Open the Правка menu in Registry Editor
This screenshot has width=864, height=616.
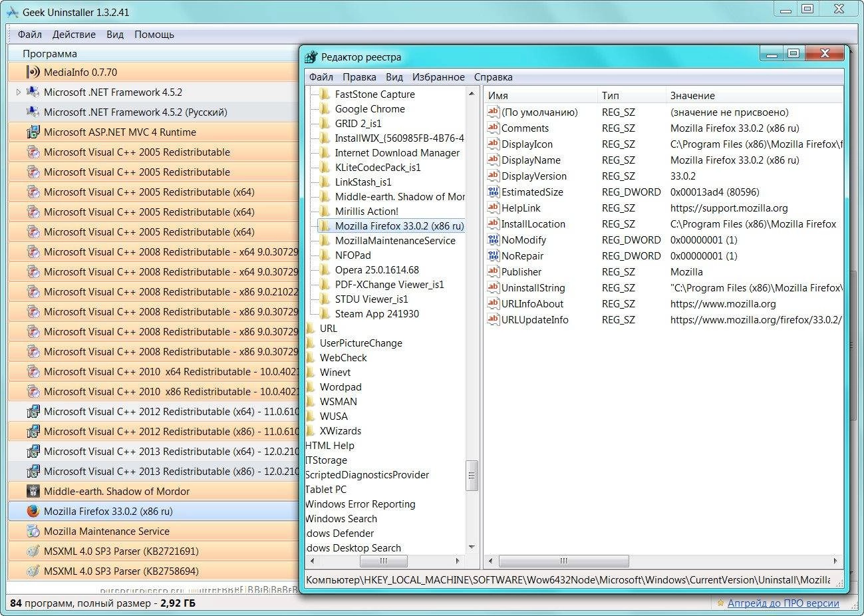coord(359,77)
